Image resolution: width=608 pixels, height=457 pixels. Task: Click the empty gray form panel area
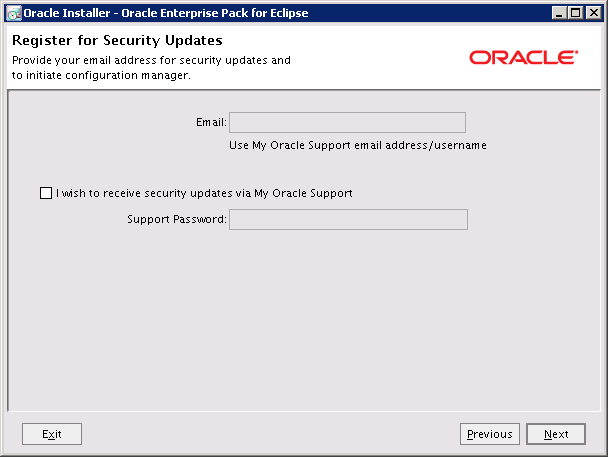pyautogui.click(x=300, y=320)
